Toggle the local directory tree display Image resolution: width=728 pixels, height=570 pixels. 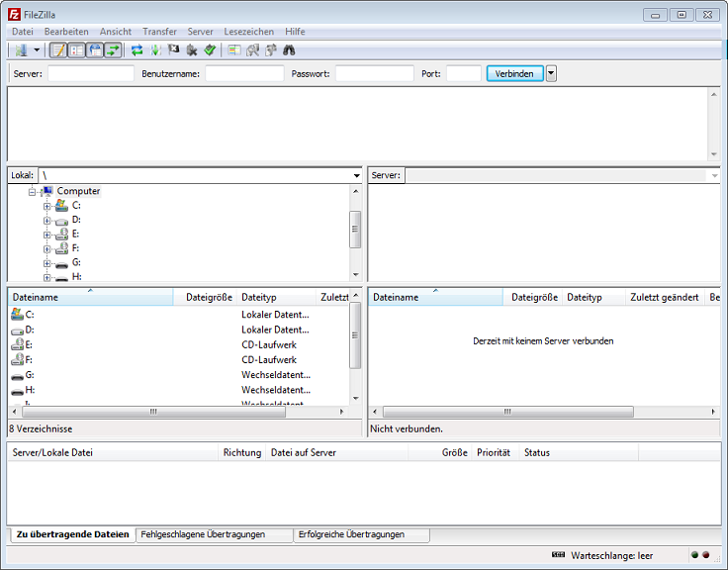pyautogui.click(x=77, y=50)
